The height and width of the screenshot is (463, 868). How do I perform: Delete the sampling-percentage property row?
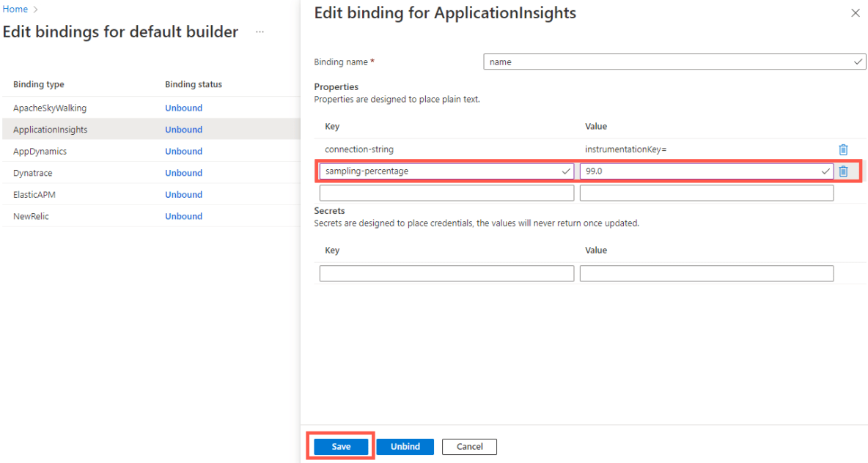(844, 171)
